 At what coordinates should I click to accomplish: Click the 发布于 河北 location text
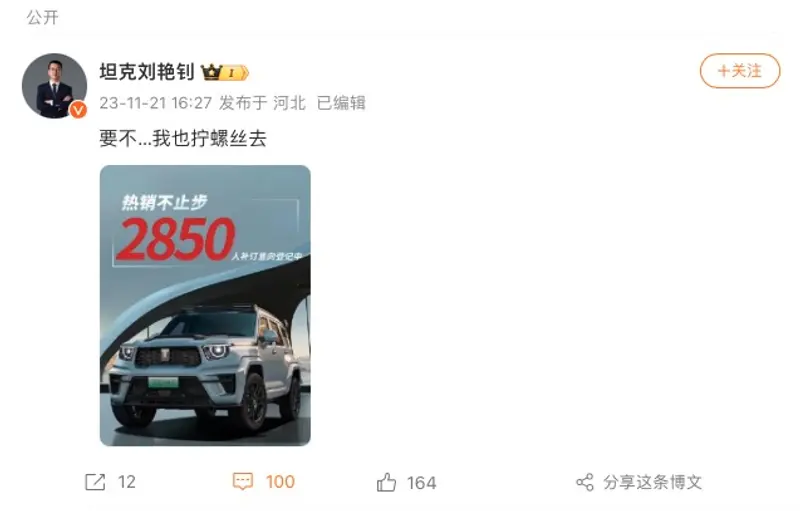tap(263, 103)
